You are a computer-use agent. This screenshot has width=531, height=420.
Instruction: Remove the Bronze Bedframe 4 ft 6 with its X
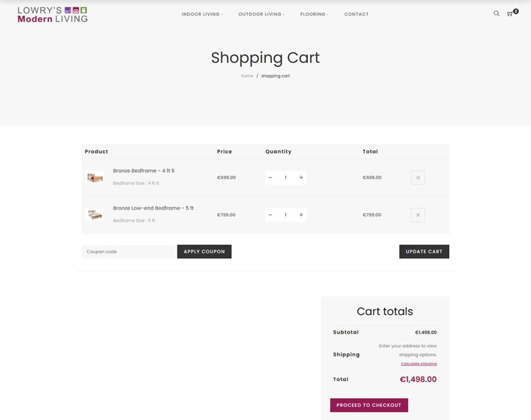click(x=418, y=177)
